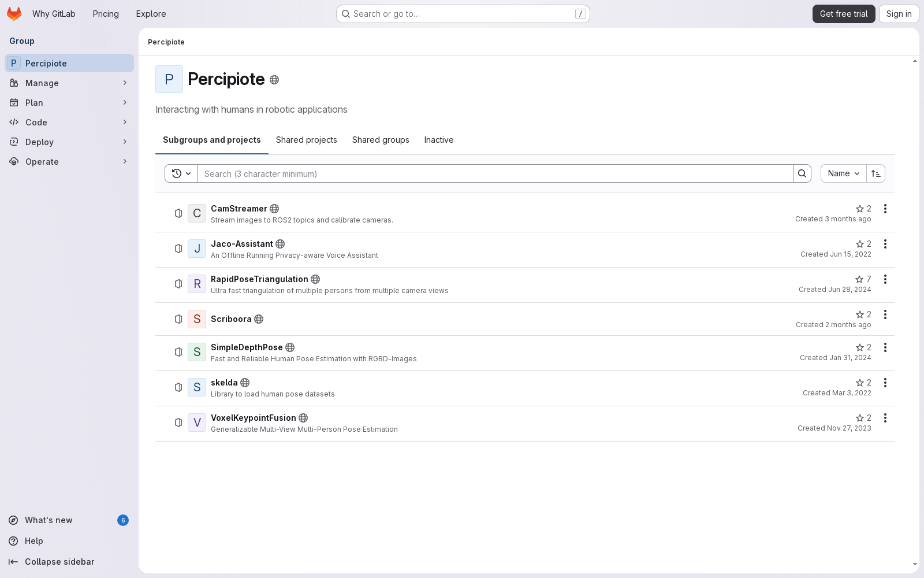This screenshot has height=578, width=924.
Task: Click the Plan calendar icon in sidebar
Action: 14,102
